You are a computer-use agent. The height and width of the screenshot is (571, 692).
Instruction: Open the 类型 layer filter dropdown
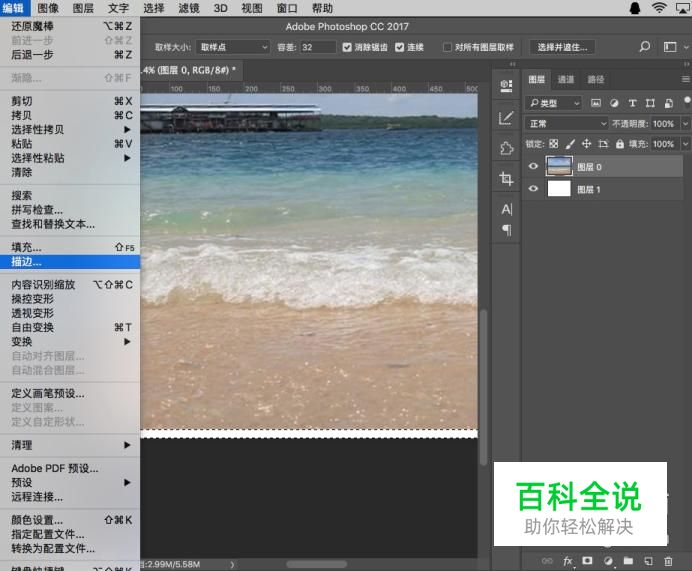(554, 103)
